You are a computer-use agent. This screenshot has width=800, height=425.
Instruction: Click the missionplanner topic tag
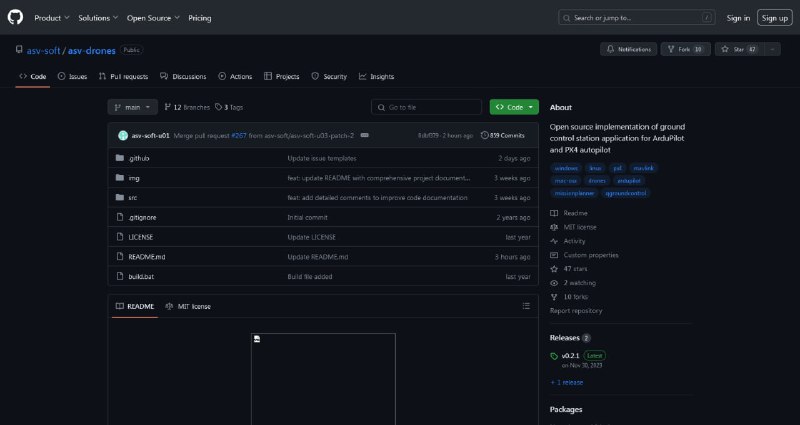pyautogui.click(x=574, y=193)
